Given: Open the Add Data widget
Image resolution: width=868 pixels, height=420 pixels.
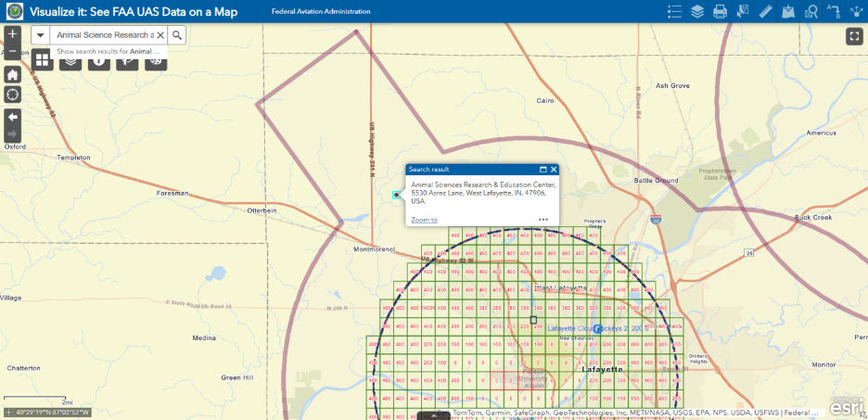Looking at the screenshot, I should pos(788,11).
